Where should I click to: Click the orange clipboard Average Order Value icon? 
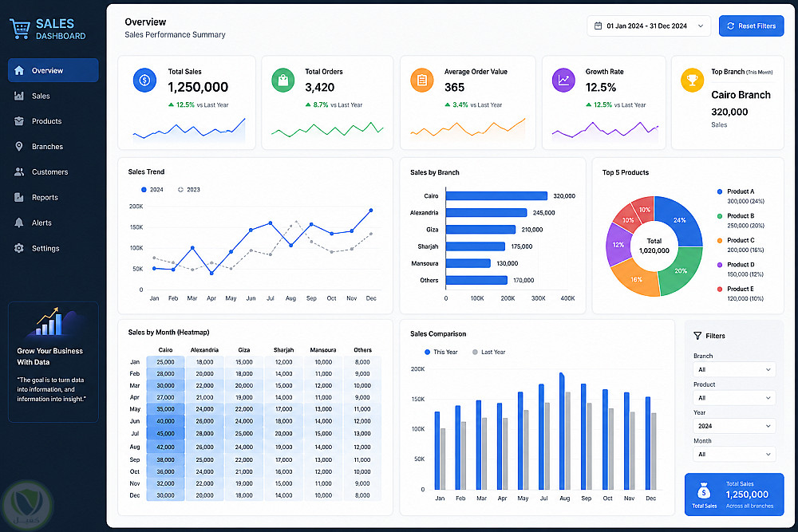pyautogui.click(x=422, y=81)
